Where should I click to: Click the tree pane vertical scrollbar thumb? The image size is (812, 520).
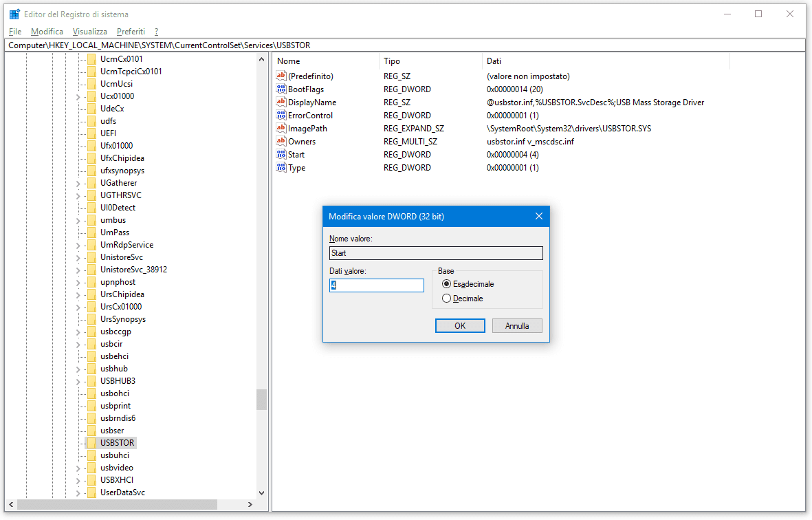(261, 400)
